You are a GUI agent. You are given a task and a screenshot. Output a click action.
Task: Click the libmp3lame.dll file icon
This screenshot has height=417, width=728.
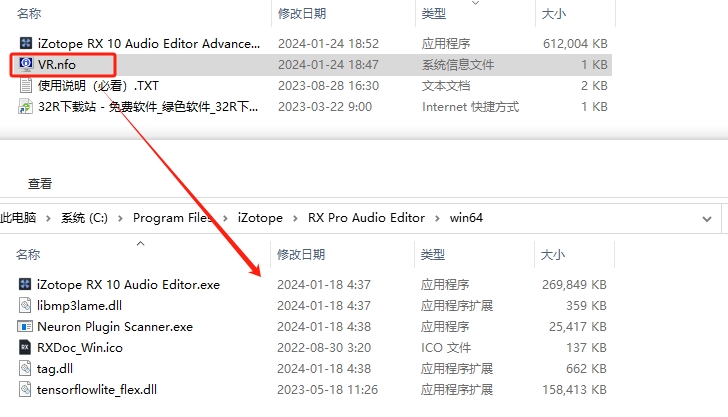[x=26, y=305]
